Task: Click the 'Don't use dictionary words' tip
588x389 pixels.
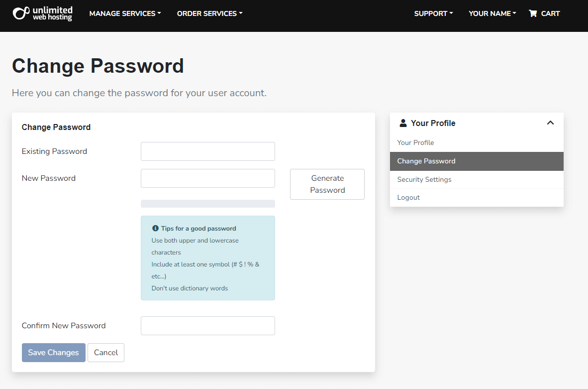Action: (x=190, y=288)
